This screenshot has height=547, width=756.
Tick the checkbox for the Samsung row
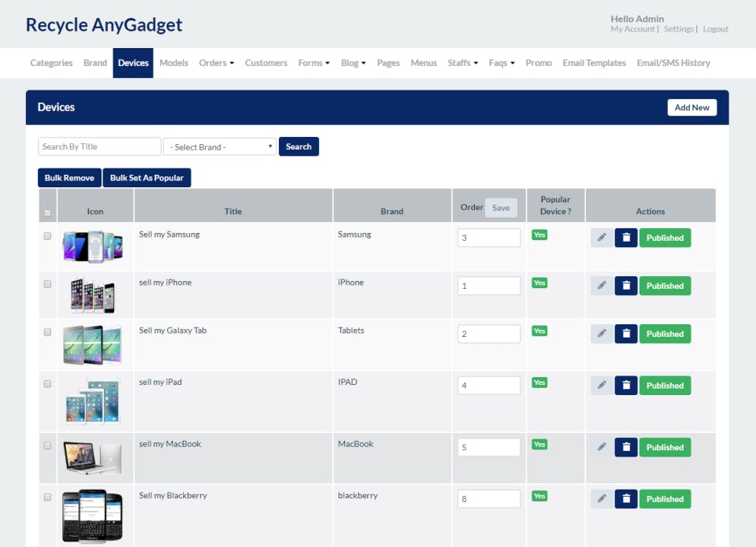pos(47,235)
